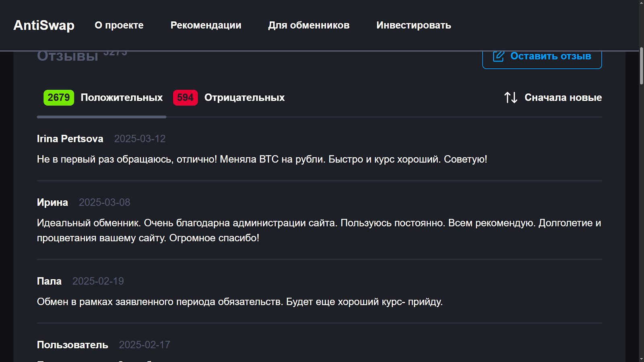
Task: Click the scrollbar down arrow
Action: click(641, 359)
